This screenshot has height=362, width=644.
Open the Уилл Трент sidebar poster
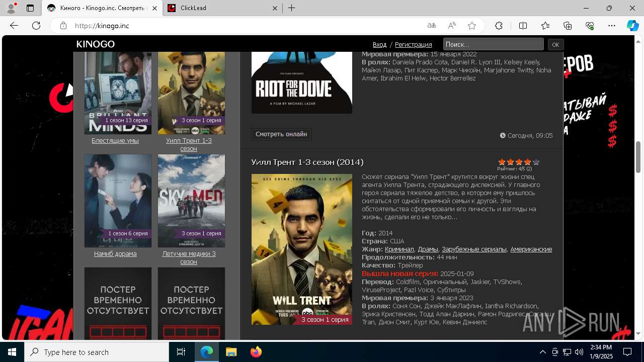point(191,93)
